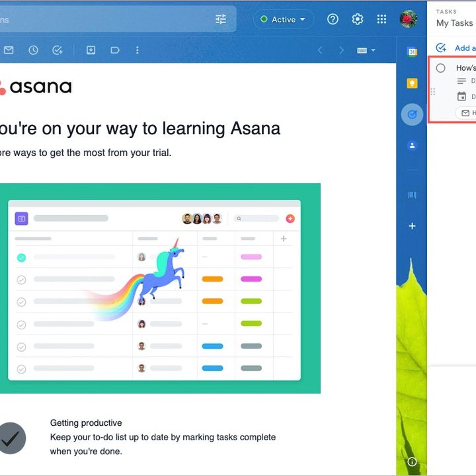This screenshot has height=476, width=476.
Task: Edit the task details lines icon
Action: click(x=461, y=81)
